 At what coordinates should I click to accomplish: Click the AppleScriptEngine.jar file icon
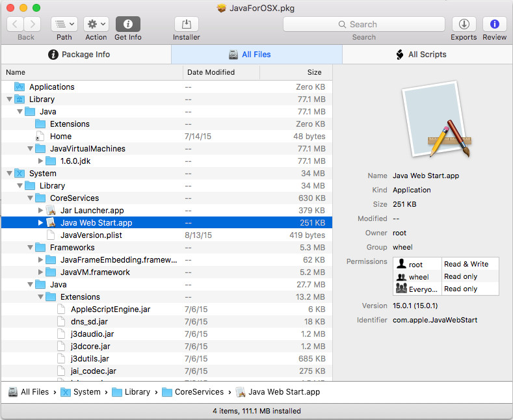61,309
